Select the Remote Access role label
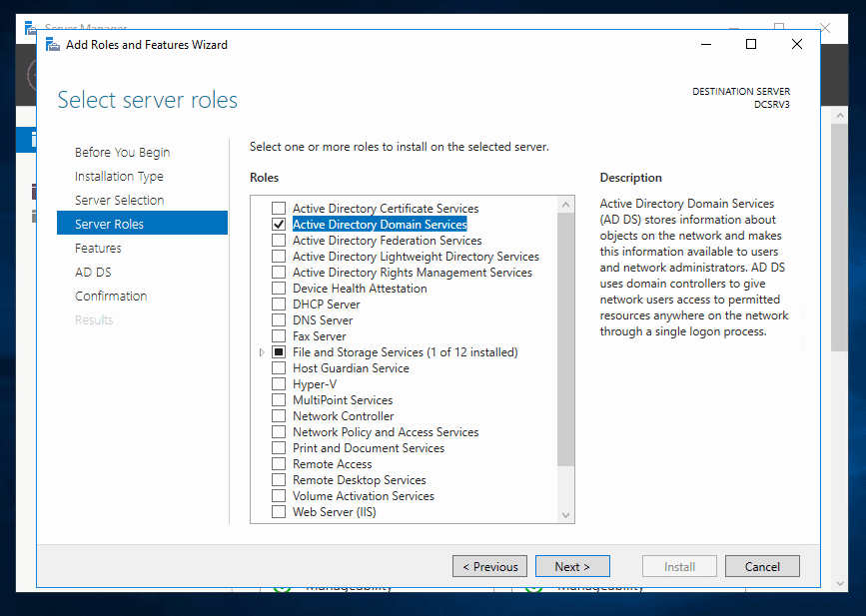Screen dimensions: 866x616 coord(332,464)
